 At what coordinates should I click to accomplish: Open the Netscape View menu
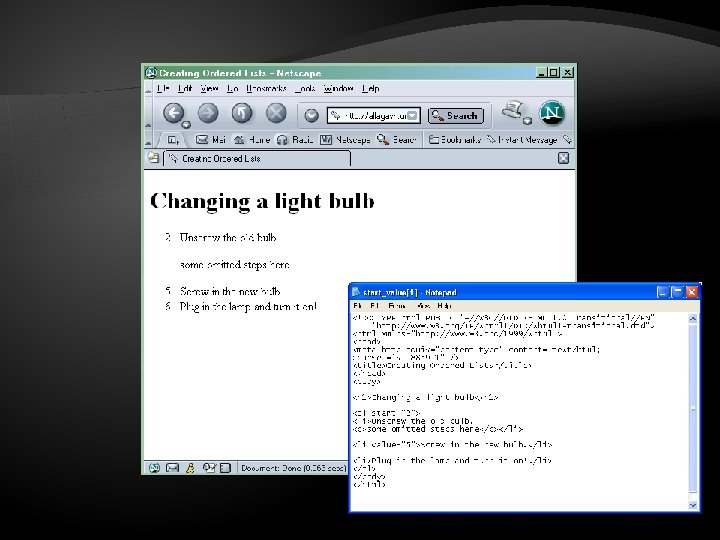(x=209, y=88)
